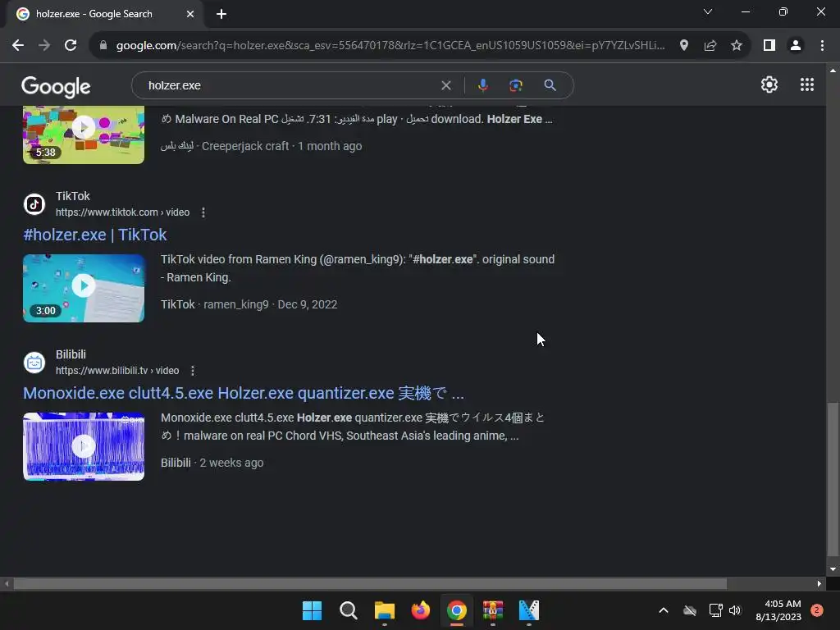840x630 pixels.
Task: Go to Google home via the logo
Action: click(x=57, y=87)
